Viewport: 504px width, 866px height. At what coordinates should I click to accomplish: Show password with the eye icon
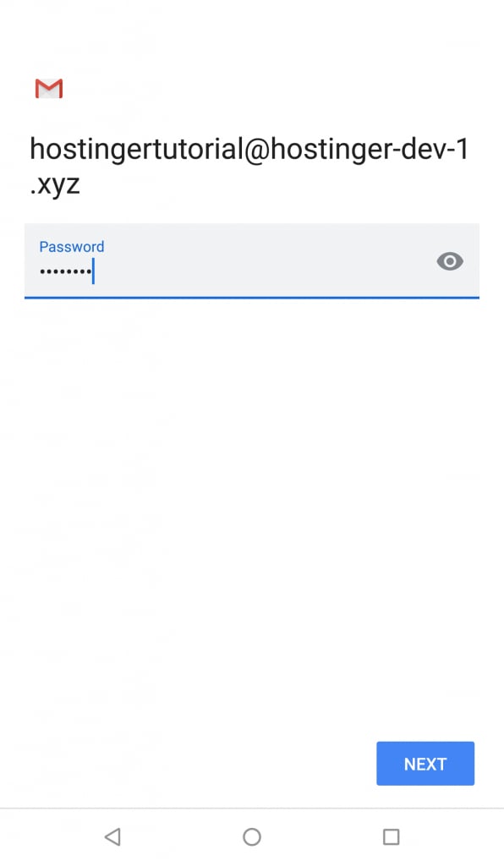[450, 260]
